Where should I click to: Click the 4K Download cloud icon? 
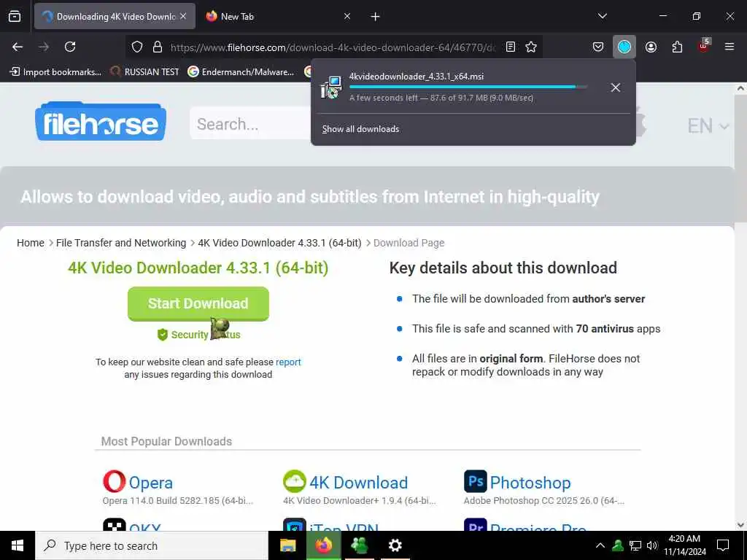coord(295,481)
